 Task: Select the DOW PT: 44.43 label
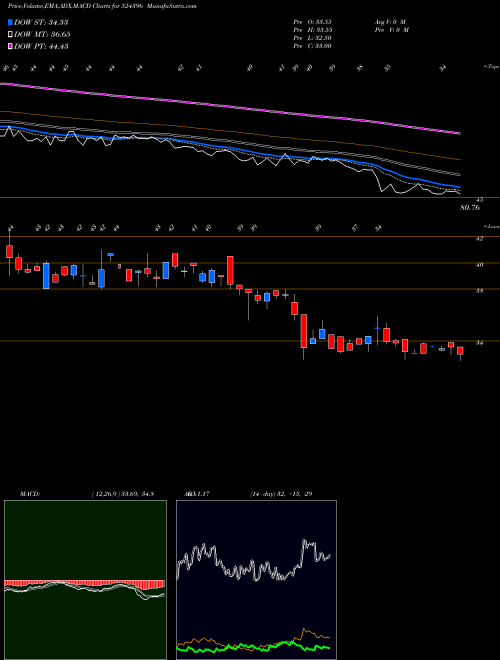click(41, 47)
